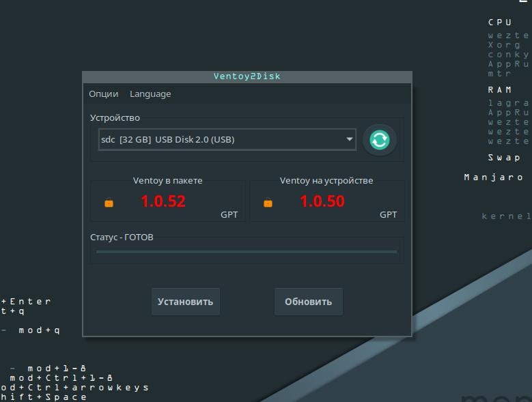
Task: Click the green refresh devices icon
Action: [x=379, y=140]
